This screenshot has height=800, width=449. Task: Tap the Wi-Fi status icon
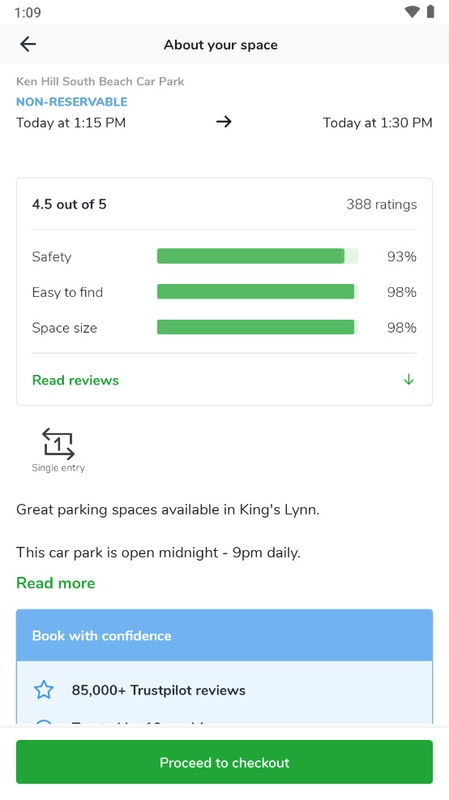[x=412, y=12]
